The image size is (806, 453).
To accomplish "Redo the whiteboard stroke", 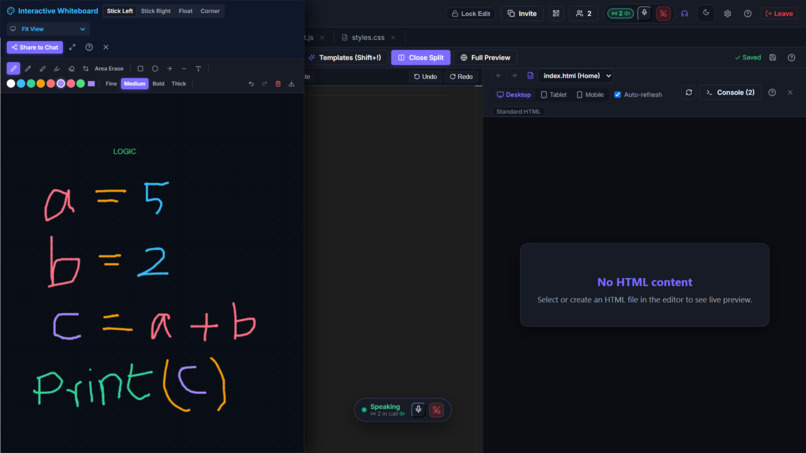I will click(264, 84).
